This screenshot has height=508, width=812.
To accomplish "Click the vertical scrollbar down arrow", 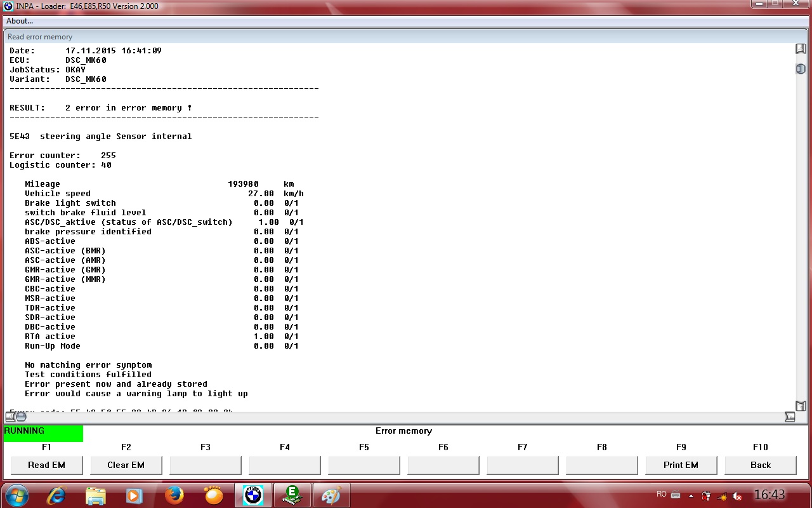I will (801, 406).
